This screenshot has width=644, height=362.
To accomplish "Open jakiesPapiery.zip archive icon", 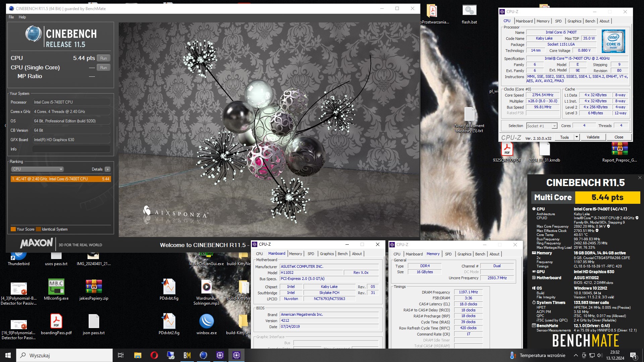I will coord(94,290).
